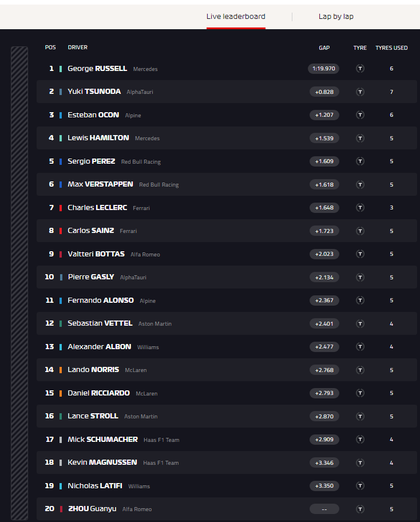Click Zhou Guanyu's tyre compound icon
The height and width of the screenshot is (522, 420).
pyautogui.click(x=360, y=509)
